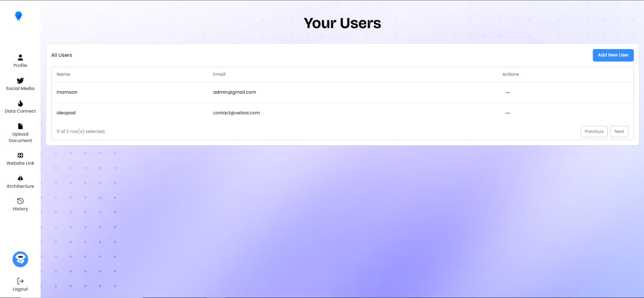Open the Upload Document file icon
The height and width of the screenshot is (298, 644).
20,126
